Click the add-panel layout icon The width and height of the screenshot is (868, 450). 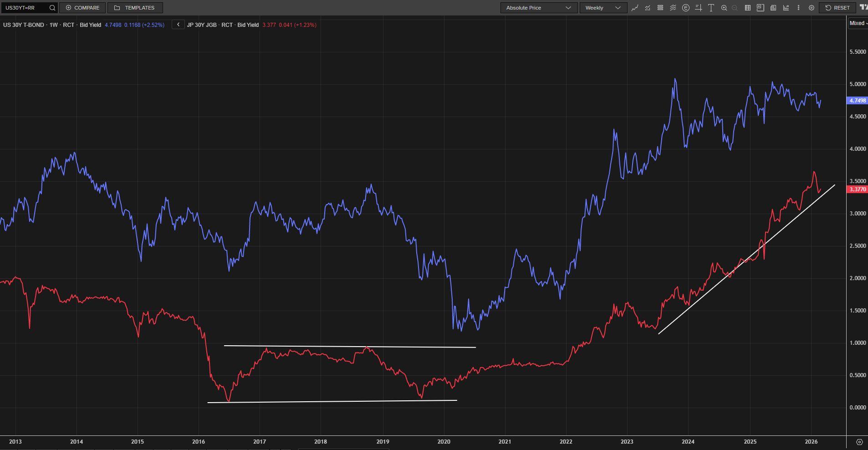pos(760,8)
